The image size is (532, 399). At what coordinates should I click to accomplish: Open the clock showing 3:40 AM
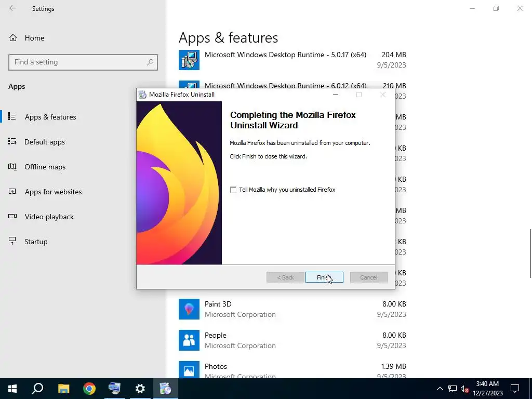click(487, 389)
